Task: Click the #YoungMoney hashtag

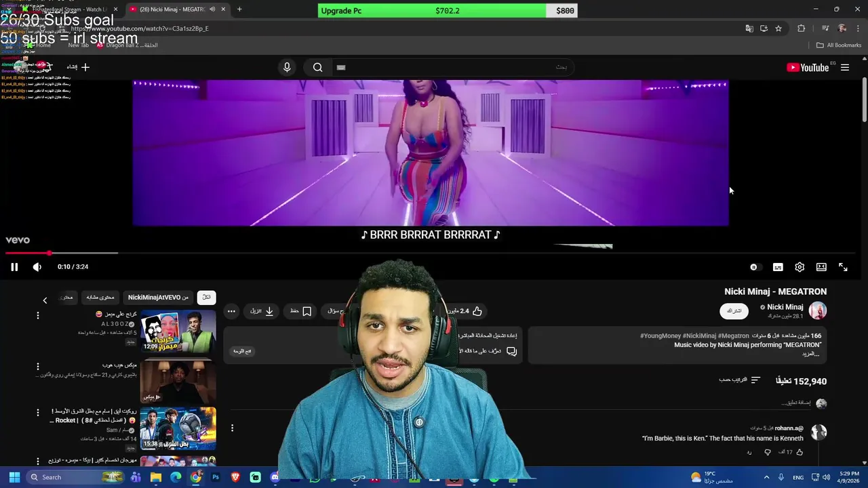Action: click(x=660, y=335)
